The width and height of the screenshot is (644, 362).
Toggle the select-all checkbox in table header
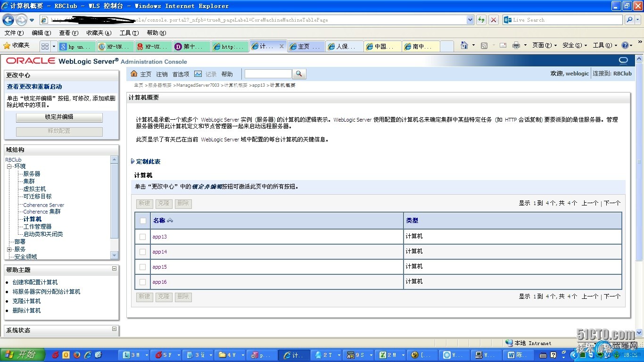[143, 221]
